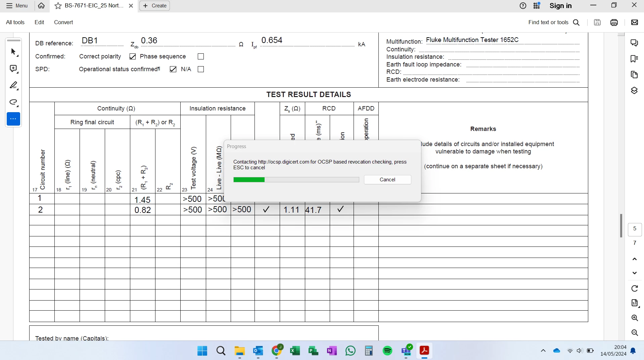644x360 pixels.
Task: Toggle the Correct polarity checkbox
Action: (133, 56)
